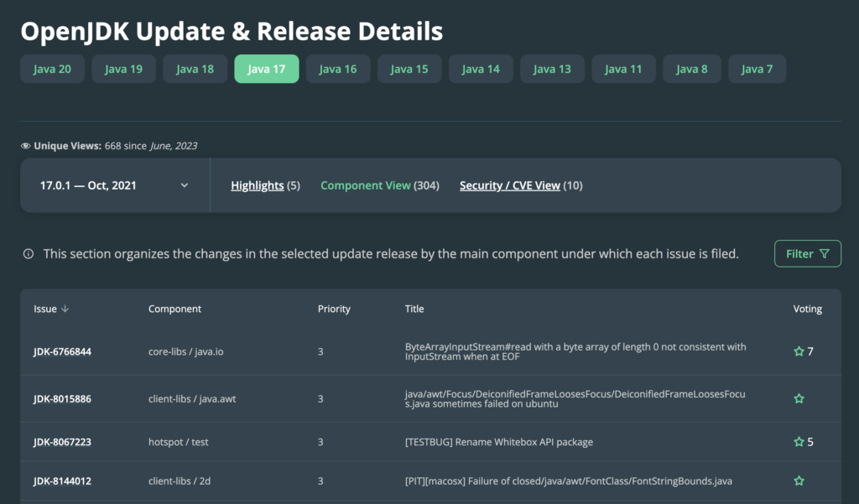This screenshot has width=859, height=504.
Task: Switch to Java 19 tab
Action: (x=124, y=69)
